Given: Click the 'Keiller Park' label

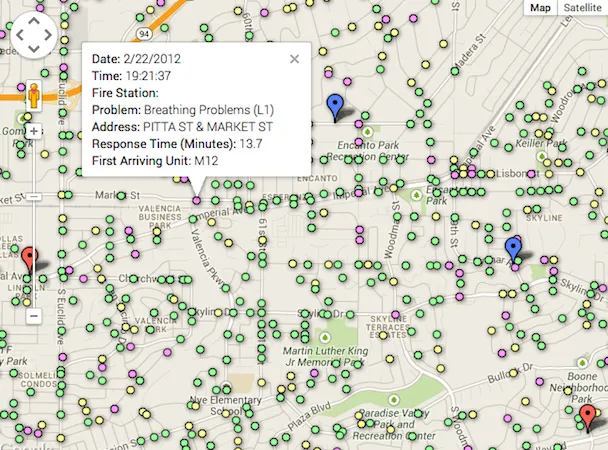Looking at the screenshot, I should click(x=541, y=144).
